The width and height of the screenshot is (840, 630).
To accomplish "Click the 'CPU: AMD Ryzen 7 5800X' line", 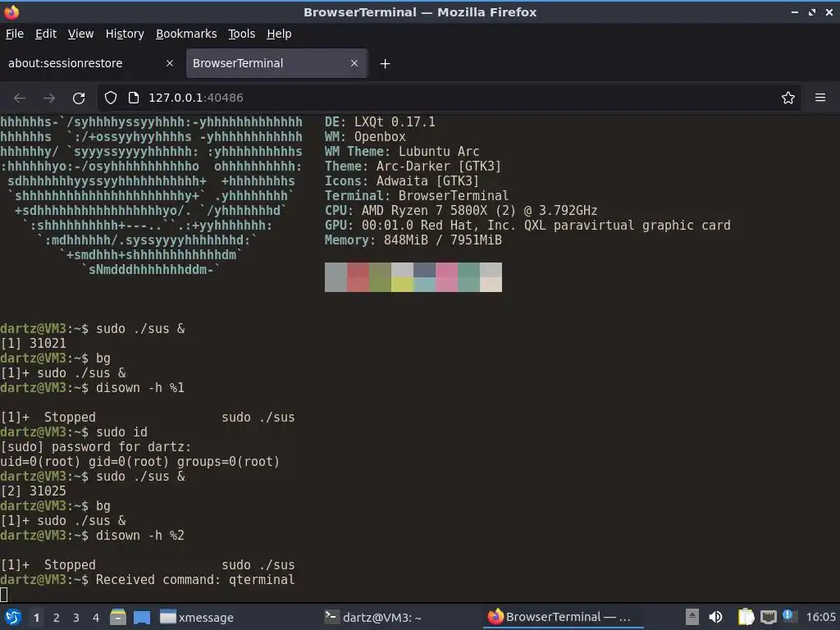I will (x=461, y=211).
